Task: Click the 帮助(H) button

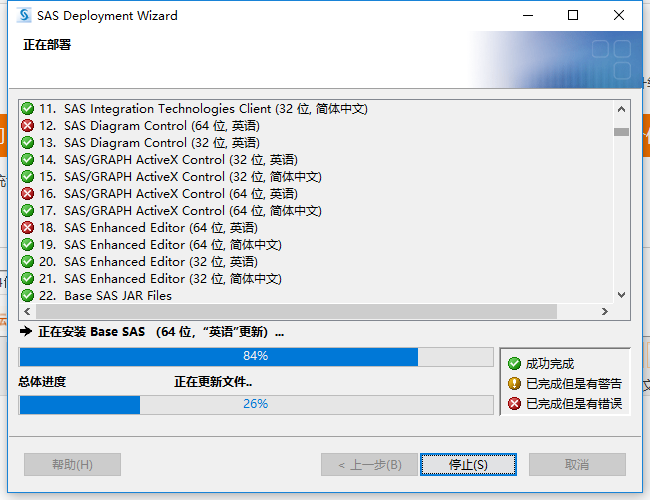Action: click(73, 464)
